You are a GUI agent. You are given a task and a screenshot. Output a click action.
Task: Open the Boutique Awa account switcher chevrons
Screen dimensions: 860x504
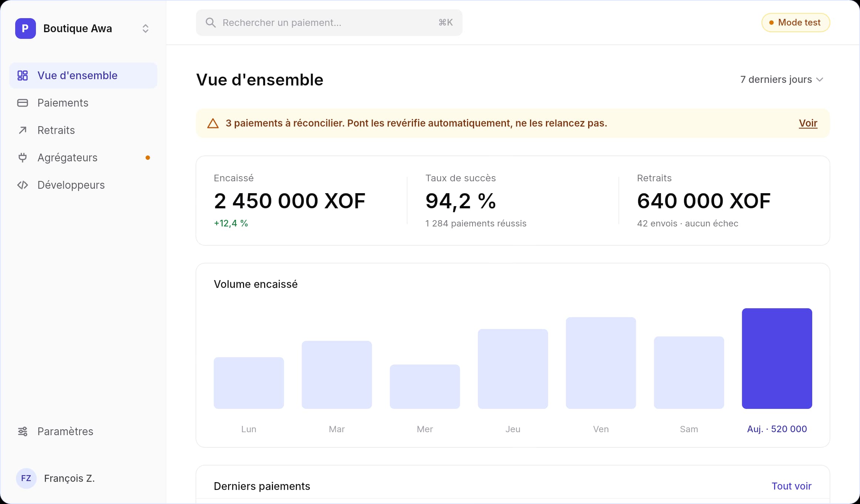(146, 28)
